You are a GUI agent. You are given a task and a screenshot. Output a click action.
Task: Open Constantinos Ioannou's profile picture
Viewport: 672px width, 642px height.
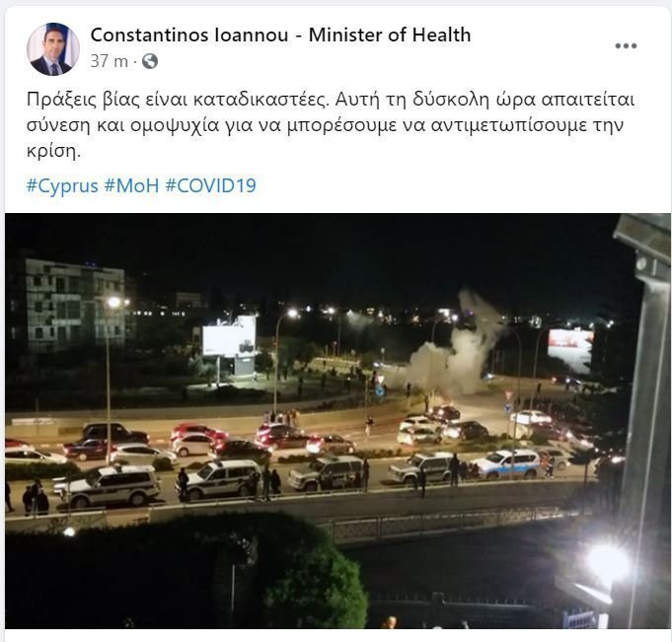click(x=53, y=49)
